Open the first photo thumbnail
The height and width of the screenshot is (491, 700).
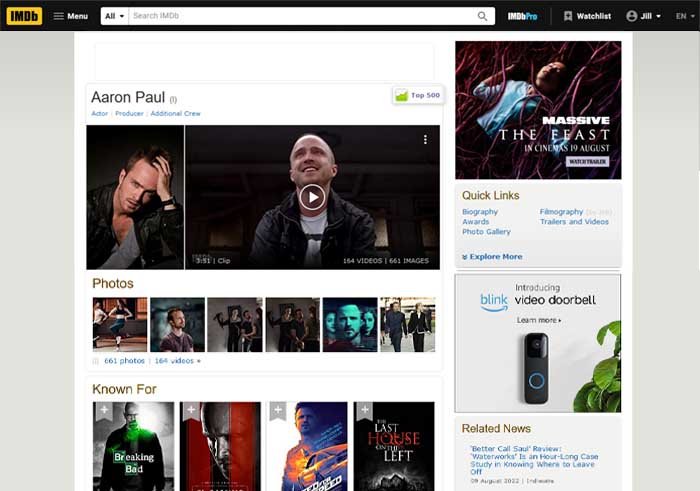pyautogui.click(x=119, y=324)
